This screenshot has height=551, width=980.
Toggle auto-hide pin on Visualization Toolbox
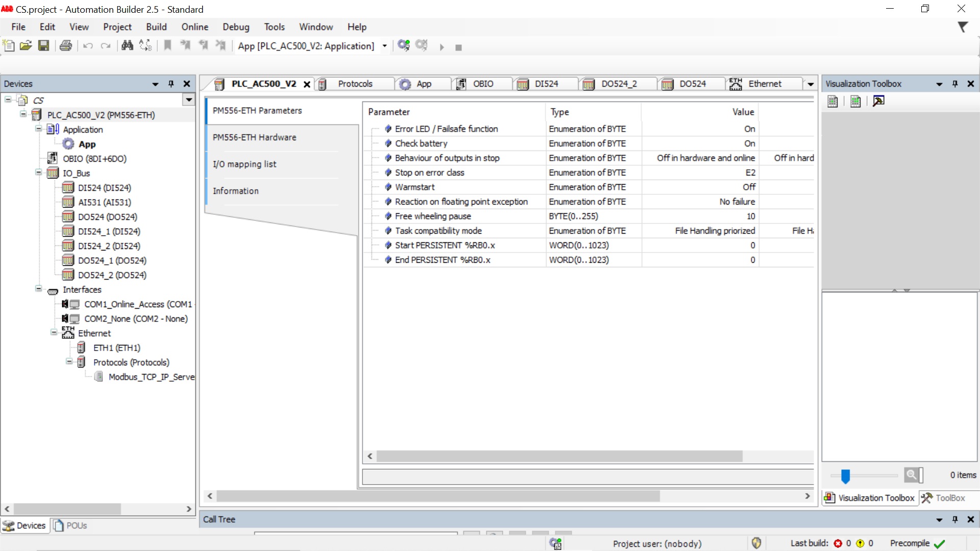[955, 84]
